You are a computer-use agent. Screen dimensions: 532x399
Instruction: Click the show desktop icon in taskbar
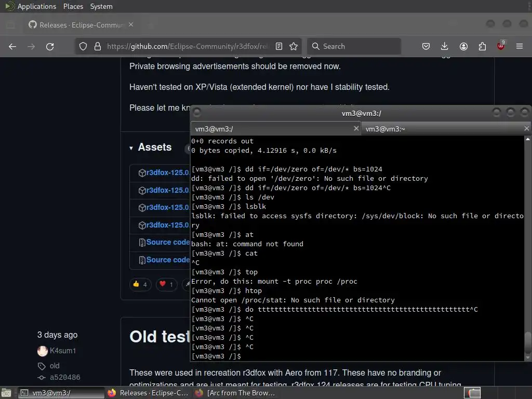coord(6,393)
